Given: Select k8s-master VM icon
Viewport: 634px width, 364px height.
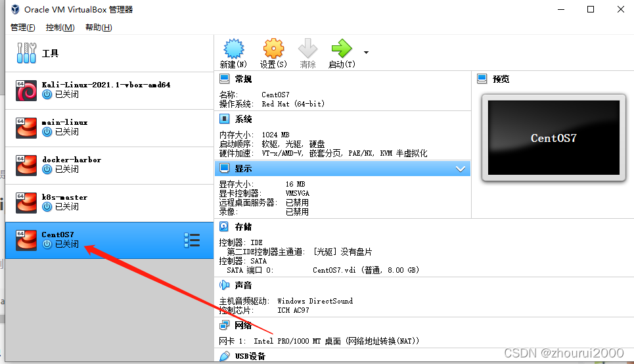Looking at the screenshot, I should 26,202.
